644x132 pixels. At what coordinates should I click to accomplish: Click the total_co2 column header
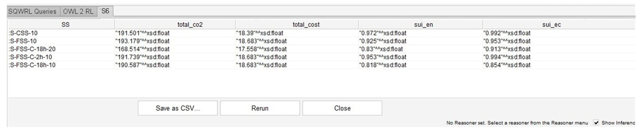(x=190, y=25)
